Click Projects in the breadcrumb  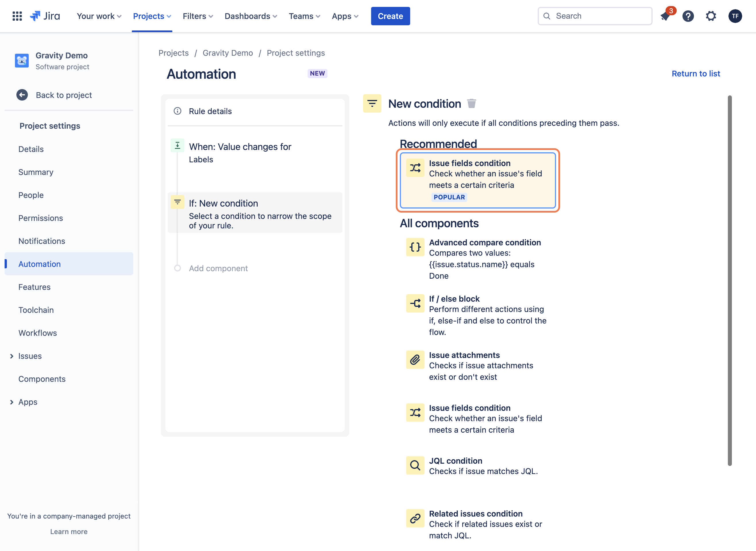pyautogui.click(x=173, y=53)
